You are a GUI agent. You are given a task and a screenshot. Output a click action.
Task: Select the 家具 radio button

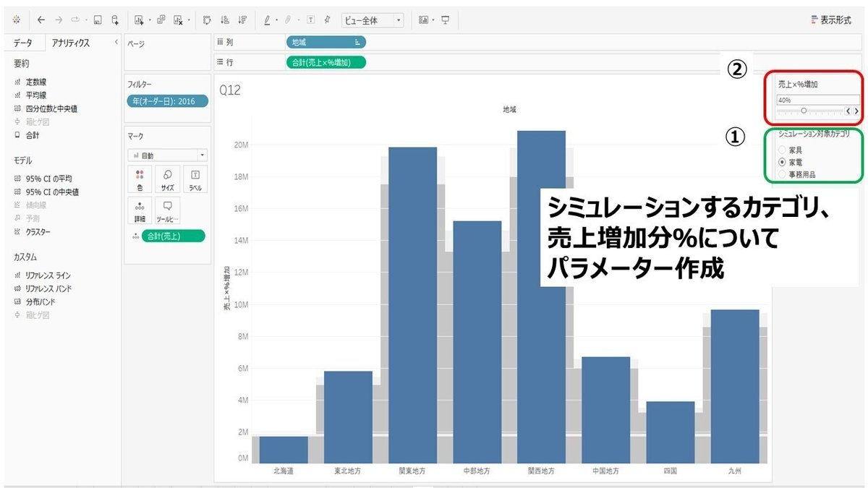coord(783,151)
